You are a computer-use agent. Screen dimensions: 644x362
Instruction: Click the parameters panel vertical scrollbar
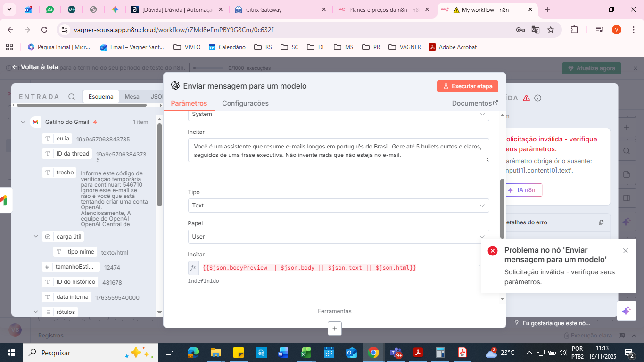tap(502, 209)
